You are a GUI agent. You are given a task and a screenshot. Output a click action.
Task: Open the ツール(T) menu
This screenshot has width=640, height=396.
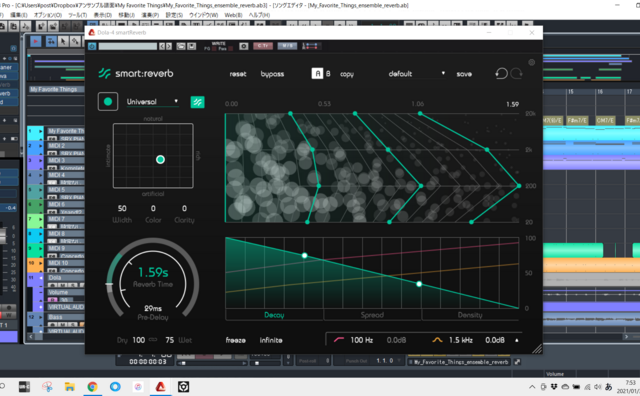coord(77,15)
